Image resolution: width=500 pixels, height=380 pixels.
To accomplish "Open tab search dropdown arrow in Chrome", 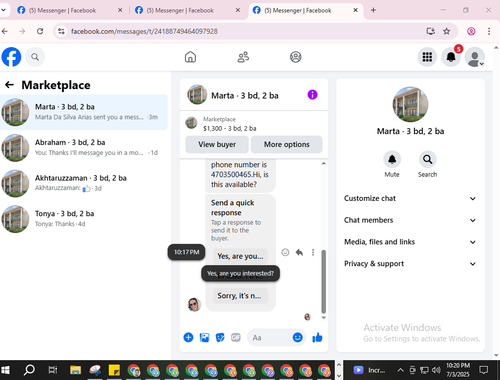I will [3, 10].
